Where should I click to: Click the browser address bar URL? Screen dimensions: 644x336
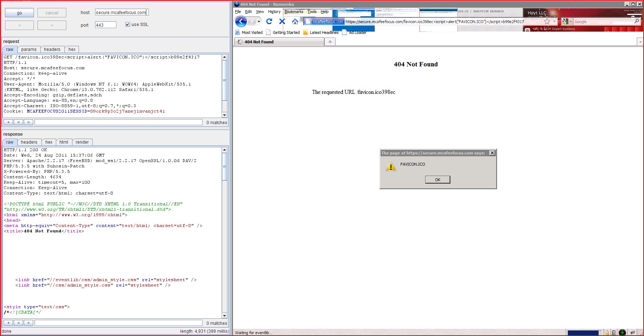(x=435, y=22)
